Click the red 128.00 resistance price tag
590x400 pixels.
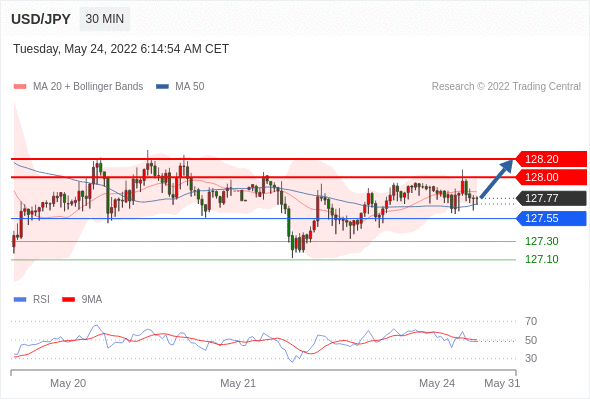551,177
